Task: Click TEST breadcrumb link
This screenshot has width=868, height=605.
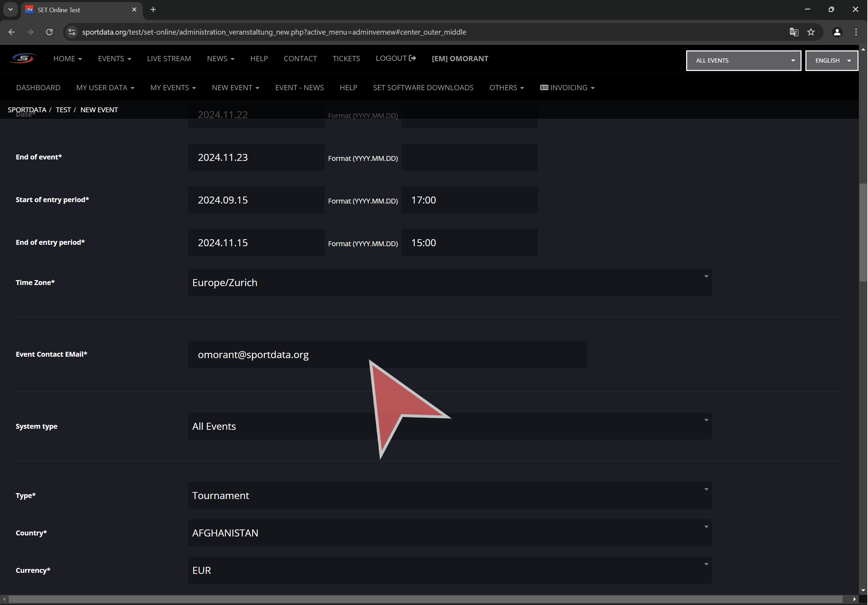Action: point(63,110)
